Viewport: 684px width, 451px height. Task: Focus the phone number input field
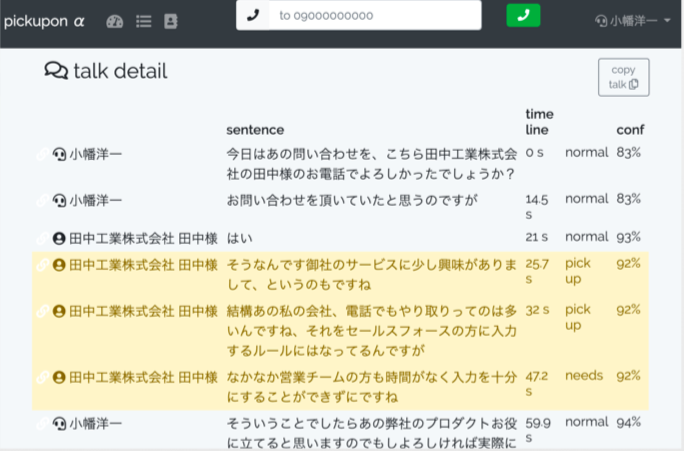(374, 15)
